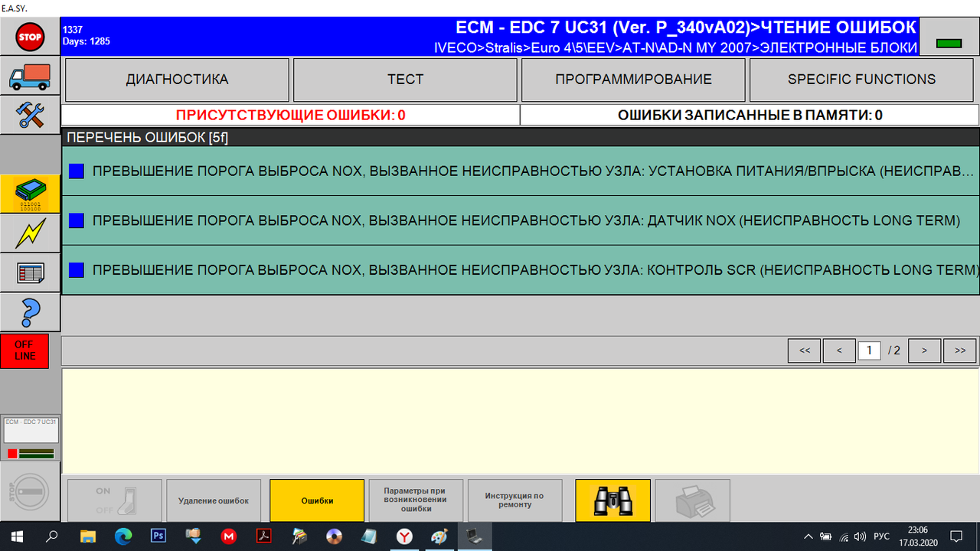The width and height of the screenshot is (980, 551).
Task: Click the help question mark icon
Action: [29, 312]
